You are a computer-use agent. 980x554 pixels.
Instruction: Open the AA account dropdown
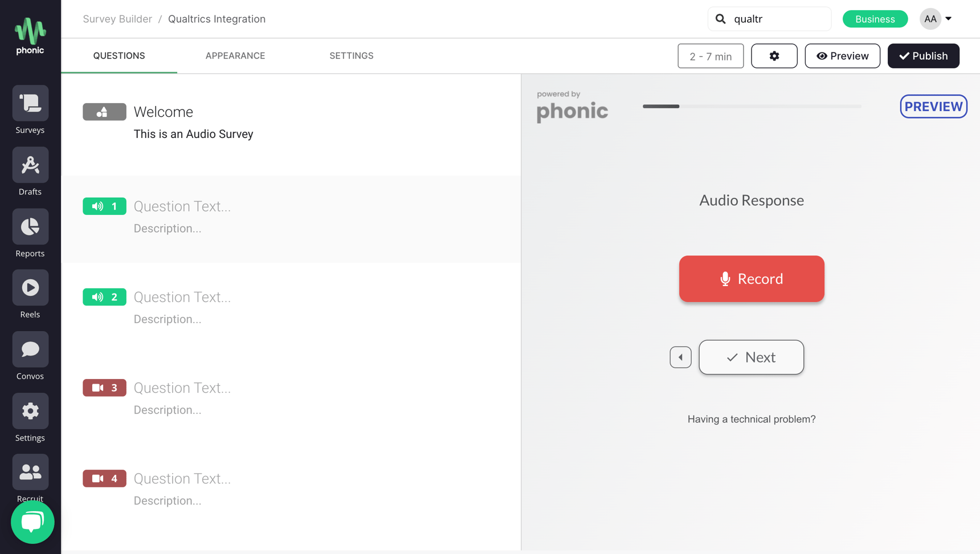pyautogui.click(x=935, y=19)
